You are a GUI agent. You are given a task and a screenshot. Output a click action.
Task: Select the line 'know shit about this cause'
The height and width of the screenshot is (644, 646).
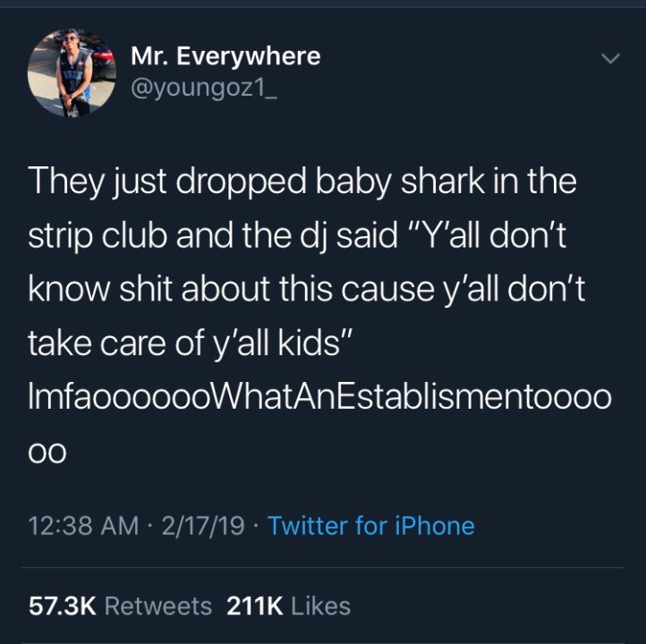click(230, 289)
